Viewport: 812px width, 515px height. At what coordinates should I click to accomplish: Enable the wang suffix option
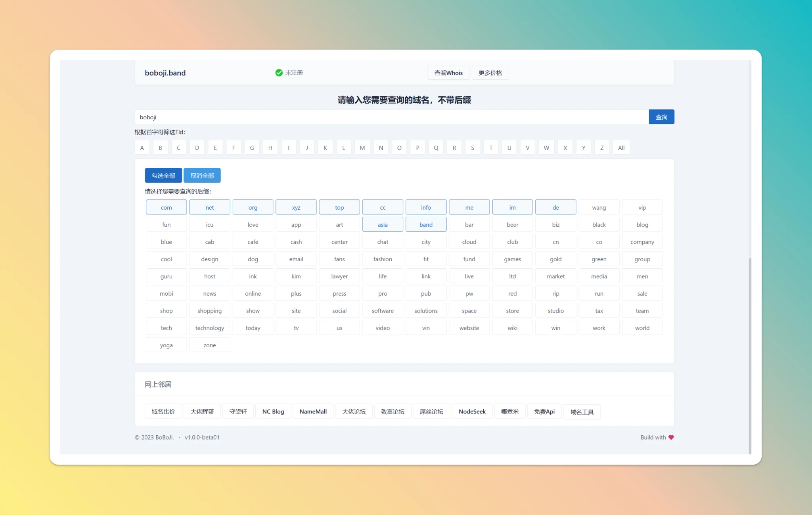coord(599,207)
